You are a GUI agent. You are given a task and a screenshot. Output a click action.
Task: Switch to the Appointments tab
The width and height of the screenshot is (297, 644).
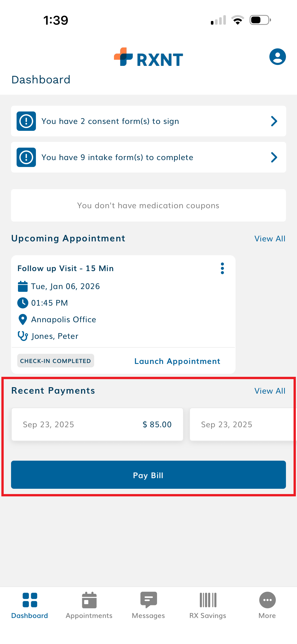89,605
